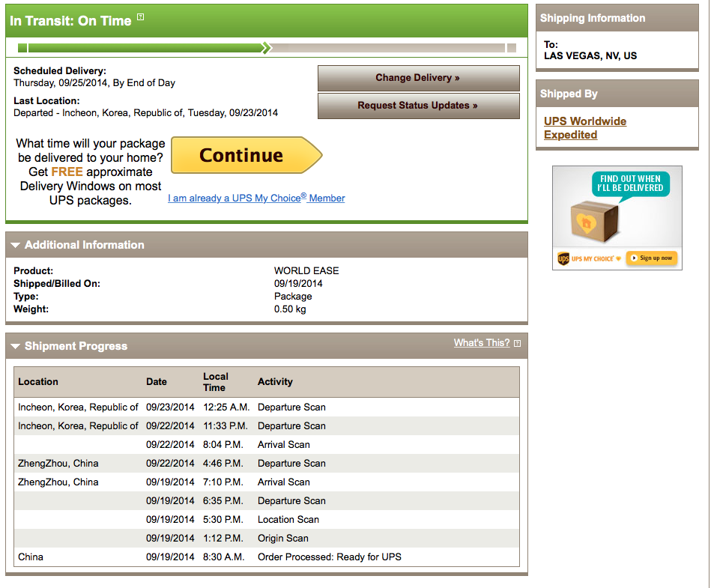Click the China location cell
The image size is (711, 588).
pos(31,557)
